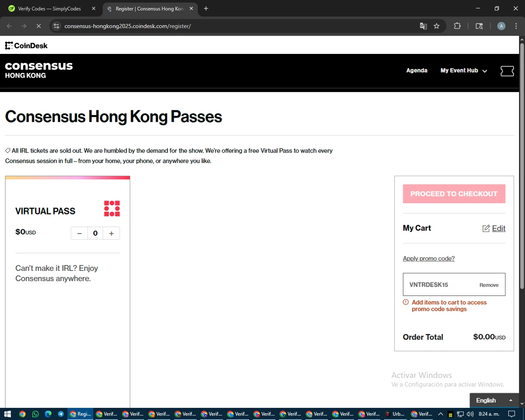
Task: Open the Extensions puzzle icon
Action: 457,26
